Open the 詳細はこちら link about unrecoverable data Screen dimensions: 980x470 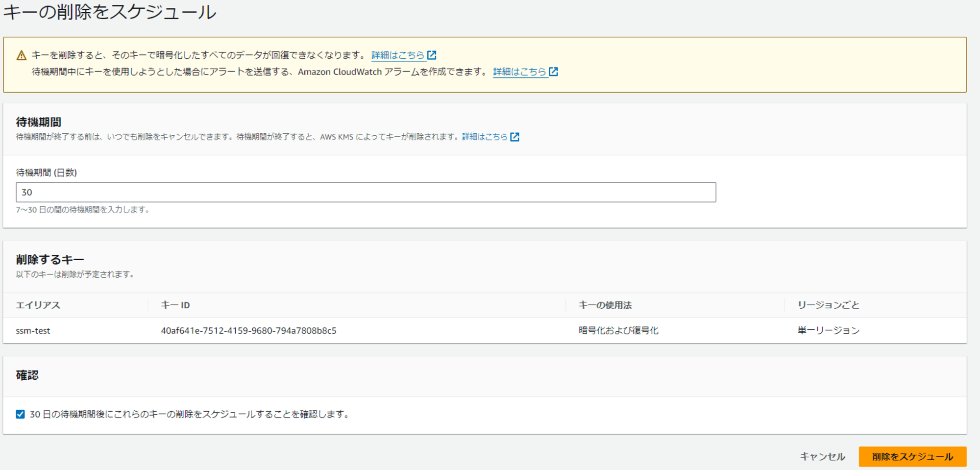(397, 55)
